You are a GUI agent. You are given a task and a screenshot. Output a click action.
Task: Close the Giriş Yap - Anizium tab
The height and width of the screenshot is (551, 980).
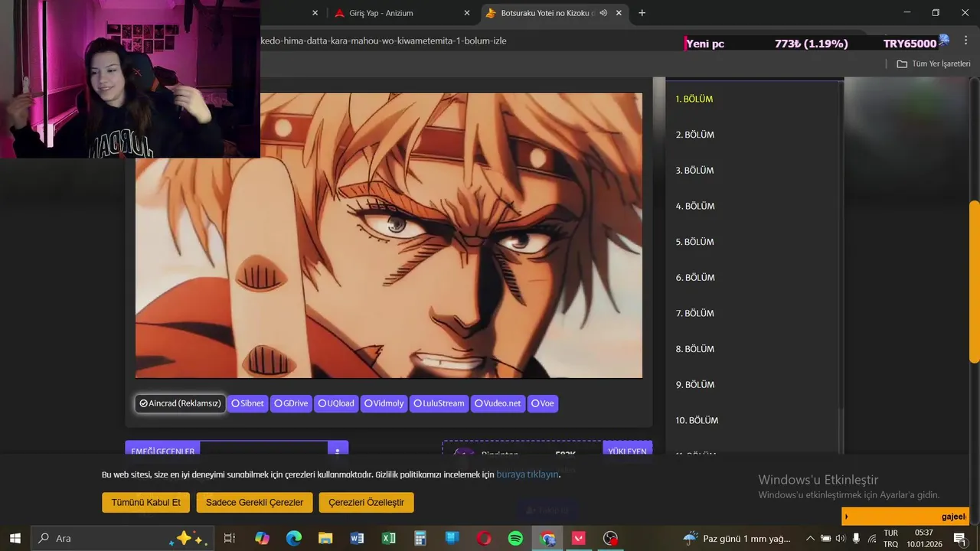point(467,13)
